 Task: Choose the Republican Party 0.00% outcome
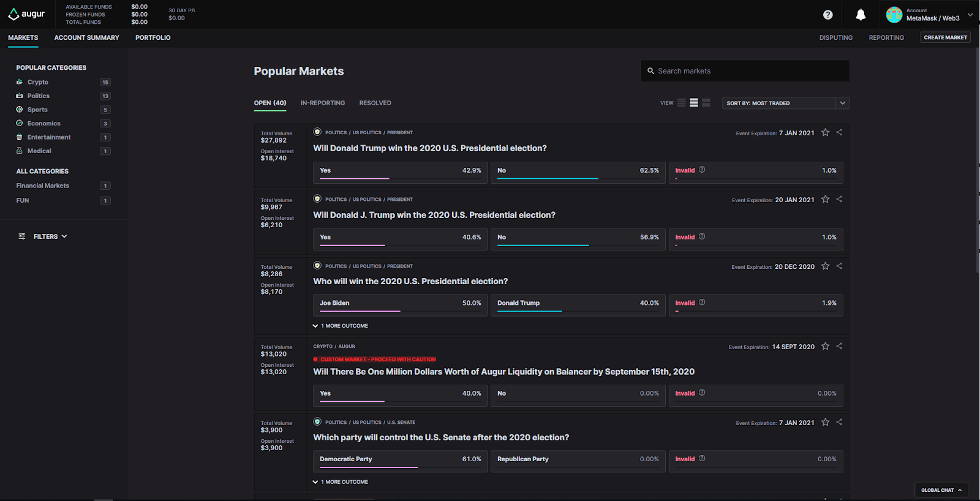578,461
